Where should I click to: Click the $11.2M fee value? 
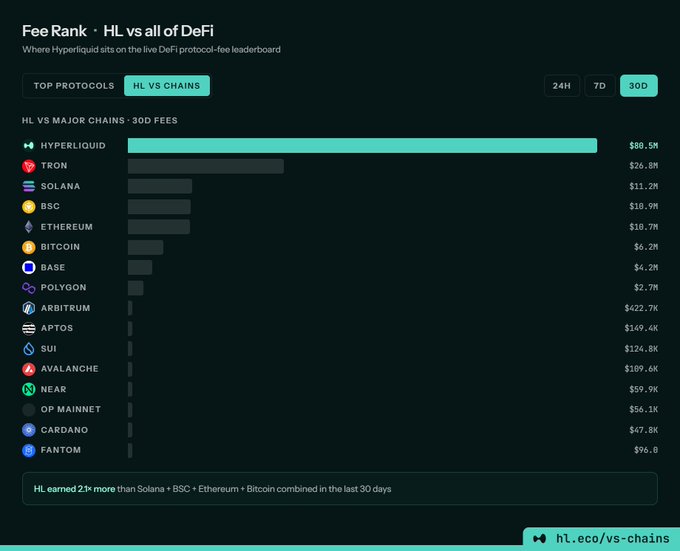point(644,186)
